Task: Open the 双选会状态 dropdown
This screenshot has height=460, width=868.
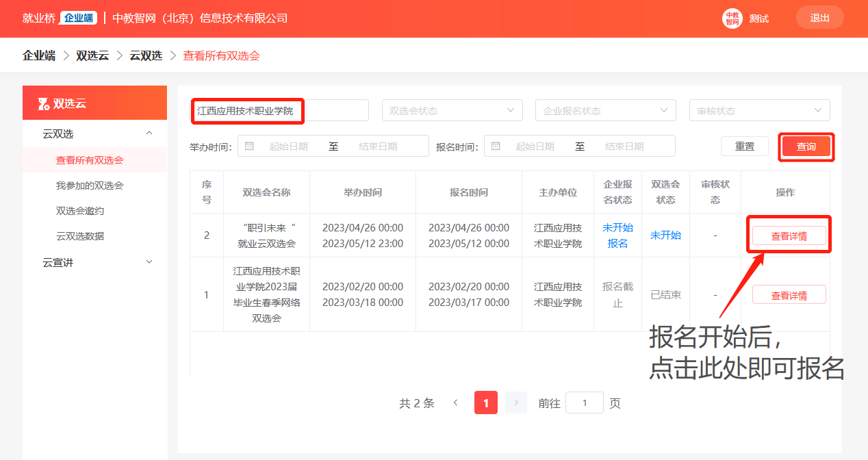Action: coord(452,110)
